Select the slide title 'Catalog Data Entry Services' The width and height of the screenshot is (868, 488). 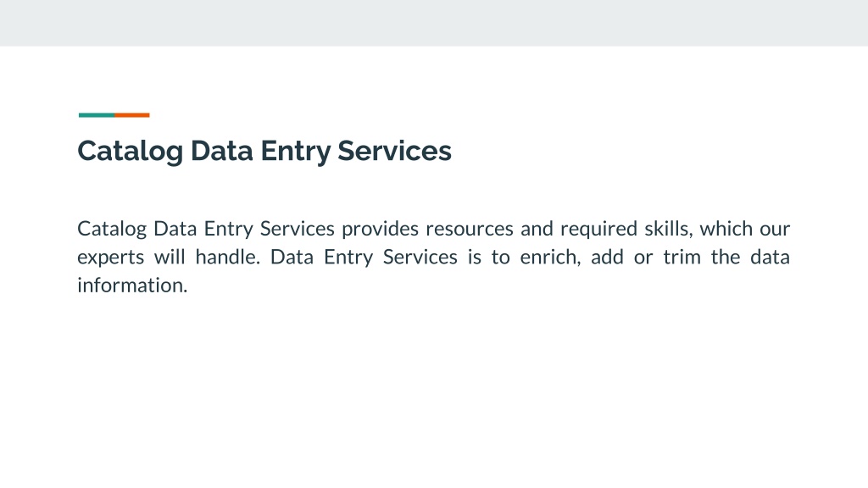pyautogui.click(x=264, y=151)
